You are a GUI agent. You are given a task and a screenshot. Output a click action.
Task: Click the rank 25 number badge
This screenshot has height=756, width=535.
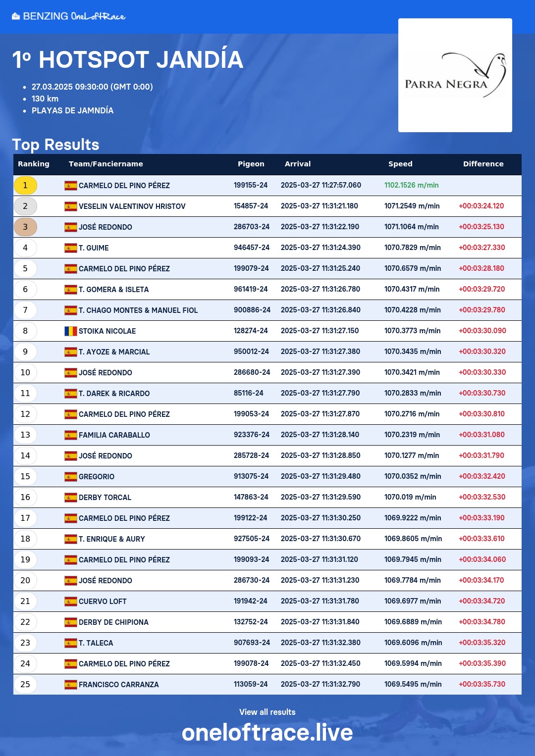[25, 685]
